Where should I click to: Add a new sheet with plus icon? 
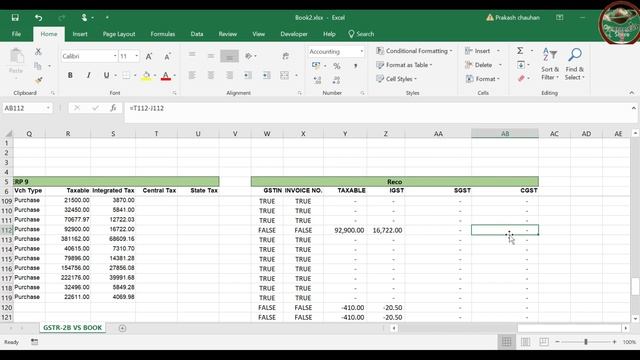click(x=122, y=328)
